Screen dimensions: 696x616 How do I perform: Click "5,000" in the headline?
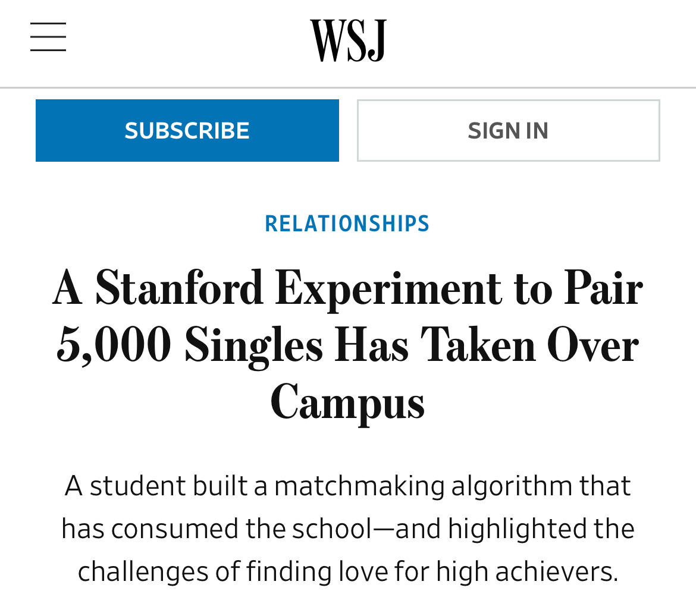[114, 346]
